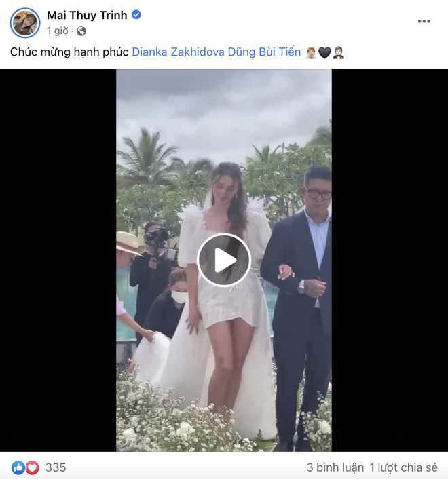Screen dimensions: 448x479
Task: Open the tagged Dũng Bùi Tiến profile link
Action: pyautogui.click(x=264, y=52)
